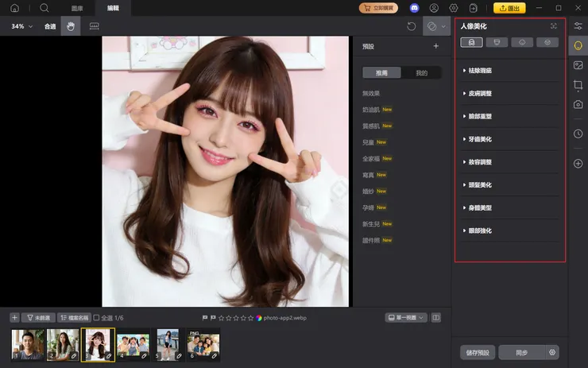
Task: Open the camera snapshot panel icon
Action: coord(578,105)
